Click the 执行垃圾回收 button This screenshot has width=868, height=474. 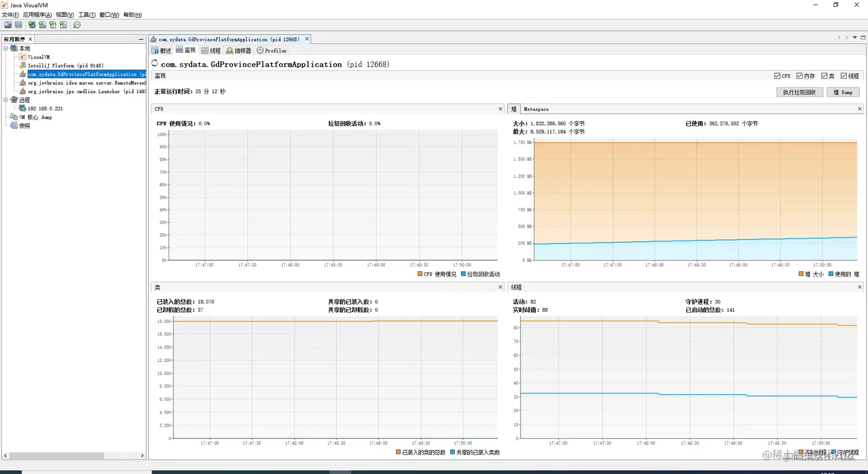(800, 93)
